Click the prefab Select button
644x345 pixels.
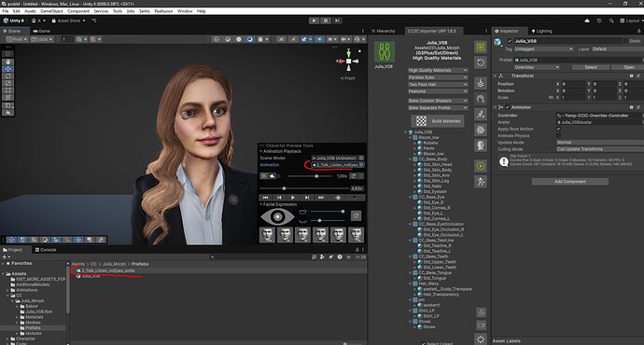click(591, 67)
